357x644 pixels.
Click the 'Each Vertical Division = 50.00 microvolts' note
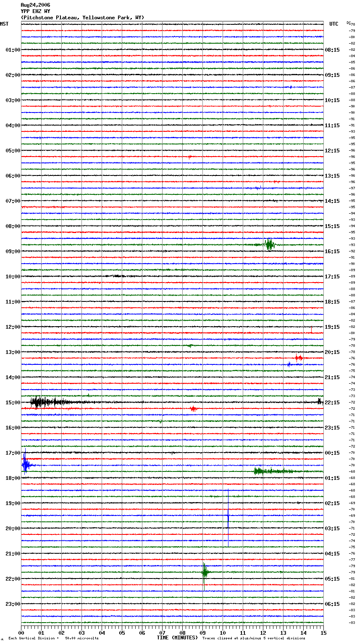tap(53, 639)
